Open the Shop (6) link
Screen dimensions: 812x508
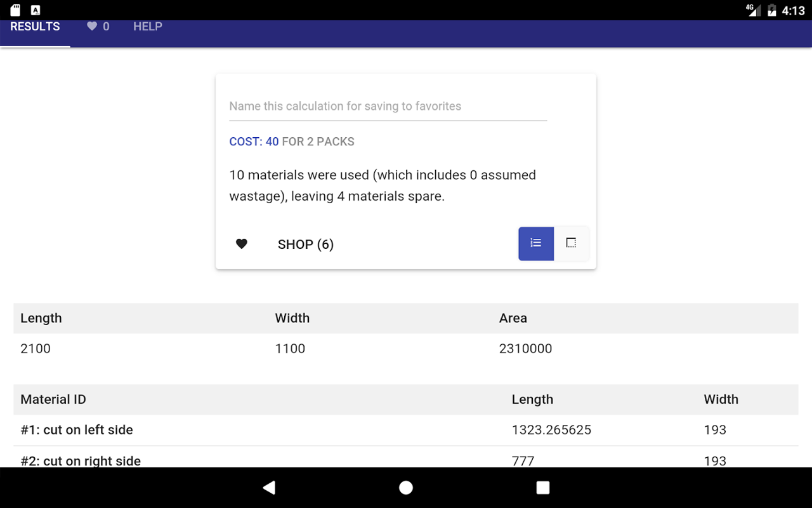pos(306,244)
